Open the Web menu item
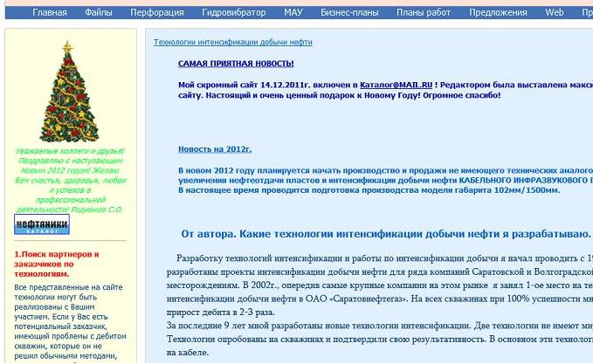The width and height of the screenshot is (593, 364). click(555, 13)
